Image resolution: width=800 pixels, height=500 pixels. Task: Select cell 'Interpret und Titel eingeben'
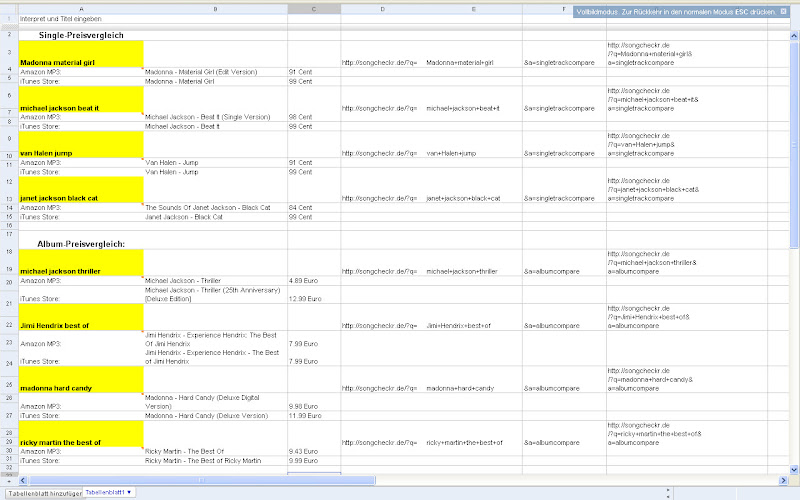[x=81, y=19]
